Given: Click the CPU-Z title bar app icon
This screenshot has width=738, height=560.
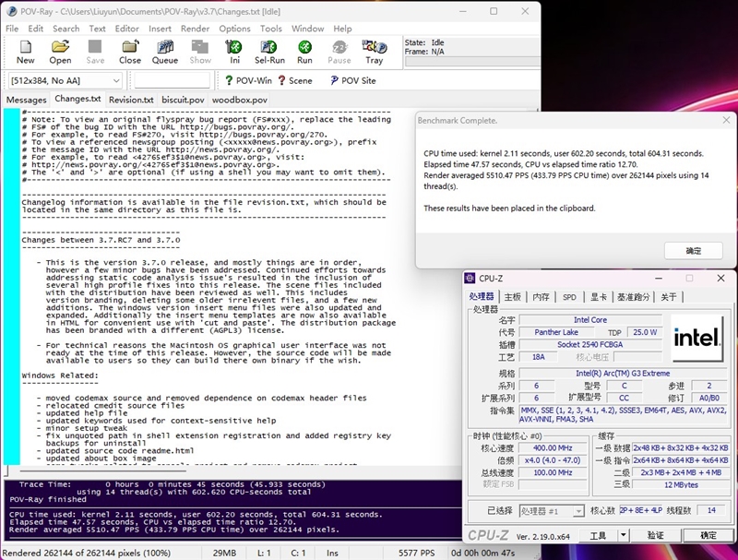Looking at the screenshot, I should click(x=470, y=278).
